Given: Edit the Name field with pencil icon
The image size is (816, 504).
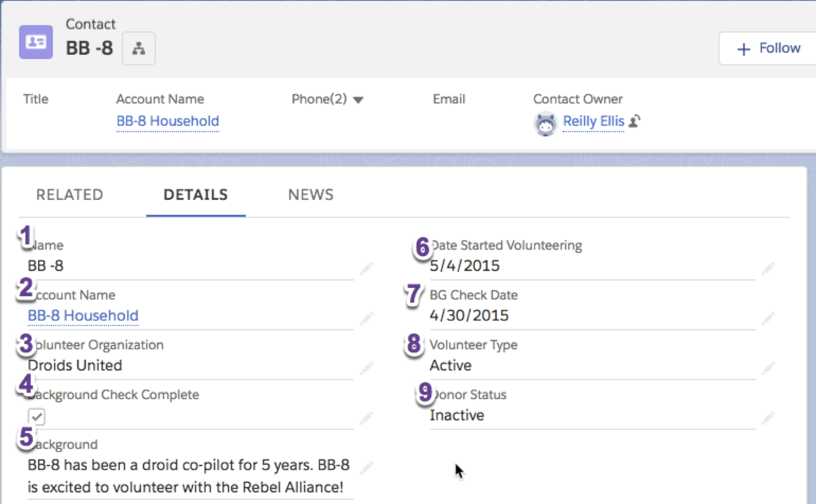Looking at the screenshot, I should [x=366, y=268].
